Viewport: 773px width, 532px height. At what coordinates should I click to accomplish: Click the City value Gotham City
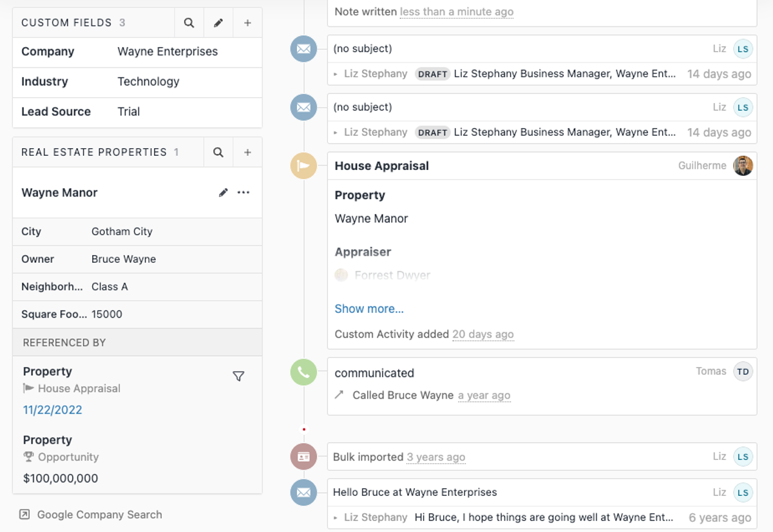(x=122, y=231)
